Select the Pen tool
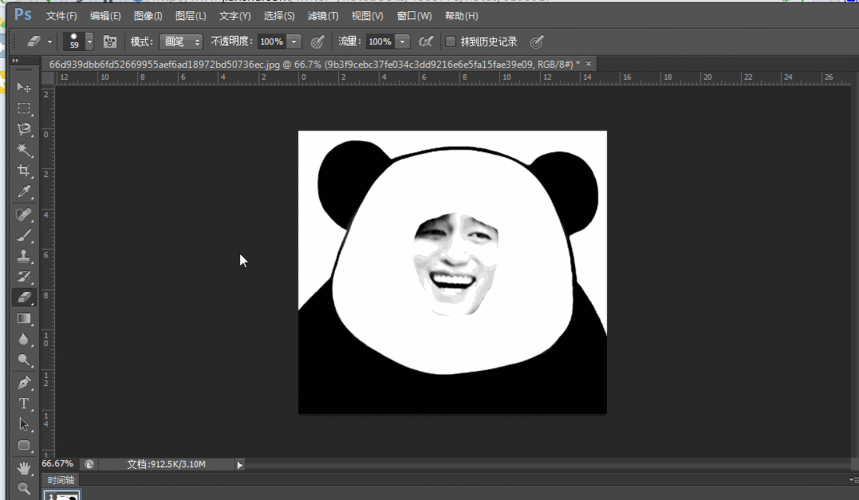 (24, 383)
